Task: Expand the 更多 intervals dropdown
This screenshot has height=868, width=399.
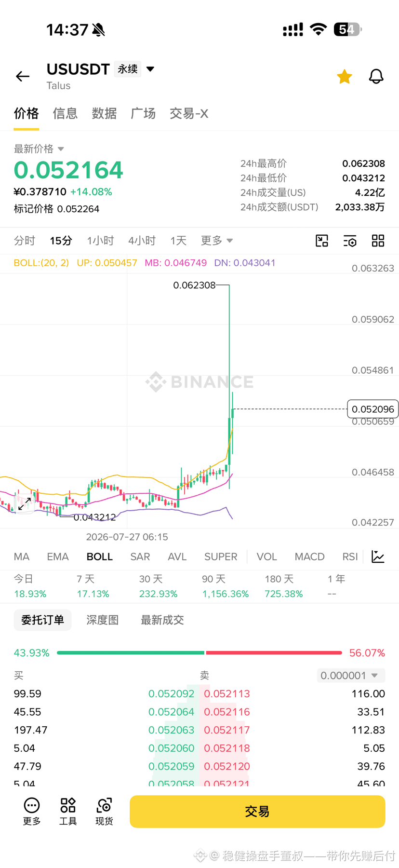Action: (x=217, y=241)
